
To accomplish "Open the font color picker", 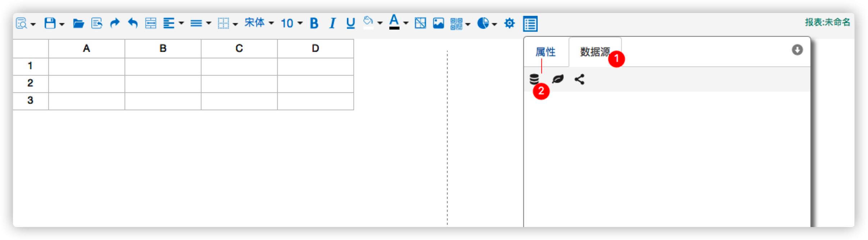I will pos(394,22).
